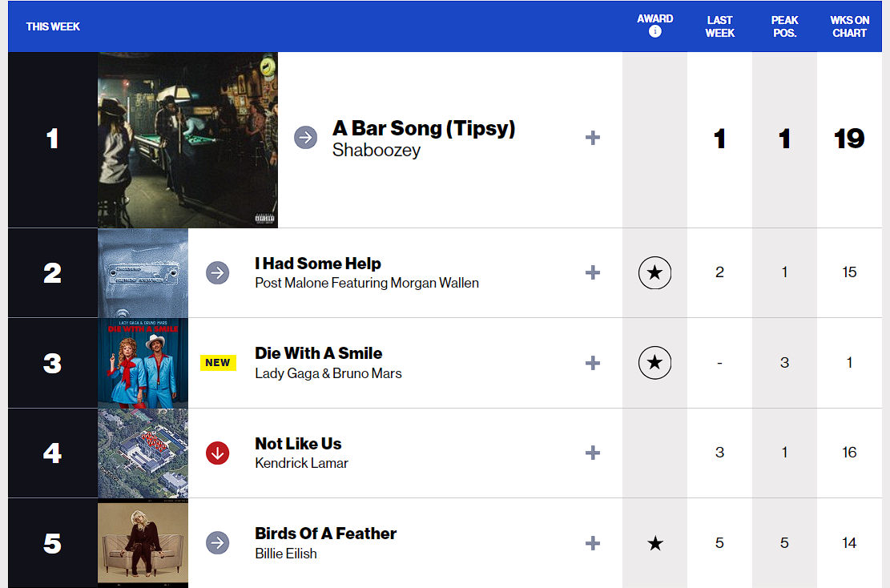Click steady arrow icon for I Had Some Help
Viewport: 890px width, 588px height.
[x=217, y=273]
